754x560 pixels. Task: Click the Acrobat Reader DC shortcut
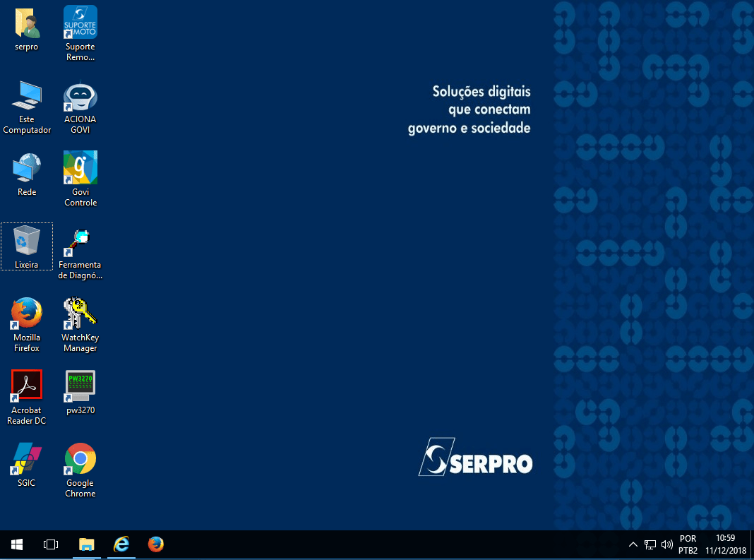[x=27, y=388]
